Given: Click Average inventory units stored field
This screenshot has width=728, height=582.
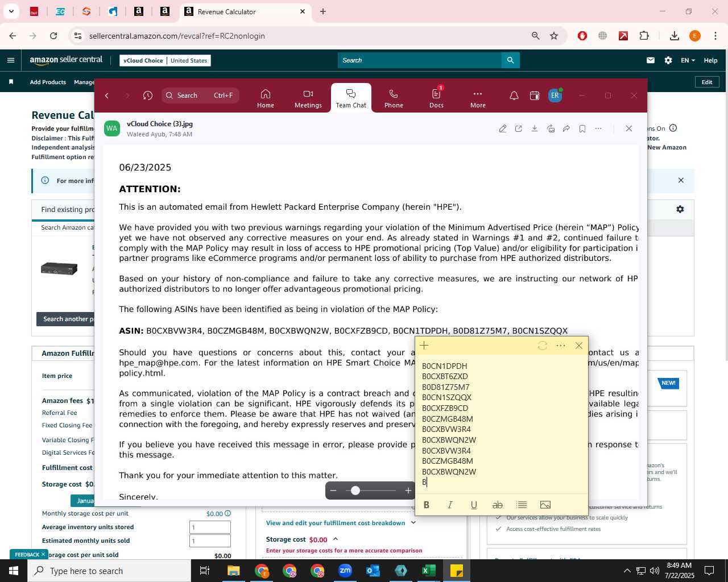Looking at the screenshot, I should click(x=210, y=527).
